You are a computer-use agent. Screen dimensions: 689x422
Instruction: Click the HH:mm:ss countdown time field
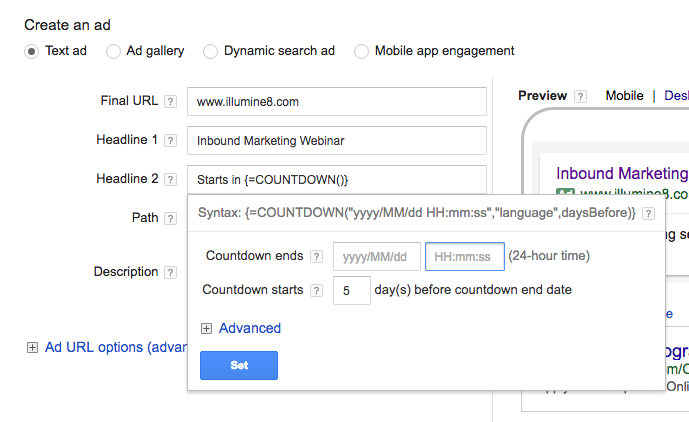tap(464, 257)
